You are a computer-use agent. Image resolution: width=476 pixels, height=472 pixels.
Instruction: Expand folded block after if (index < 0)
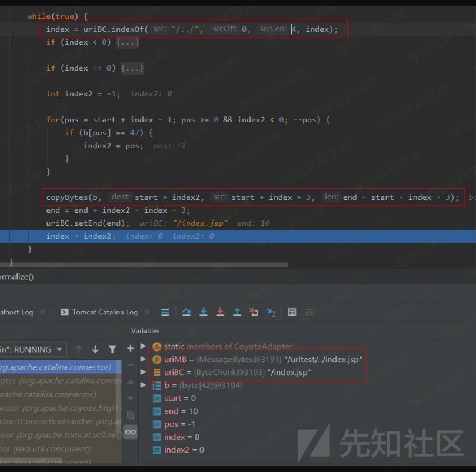[x=128, y=42]
